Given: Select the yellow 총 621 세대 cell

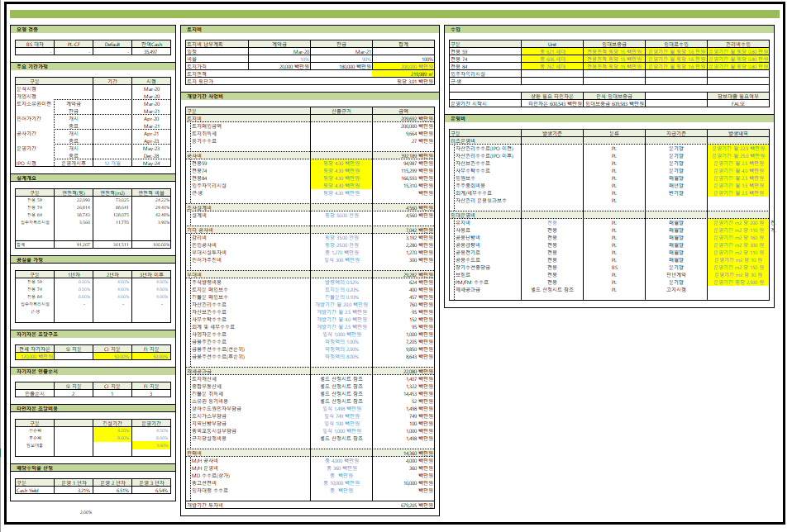Looking at the screenshot, I should coord(552,51).
